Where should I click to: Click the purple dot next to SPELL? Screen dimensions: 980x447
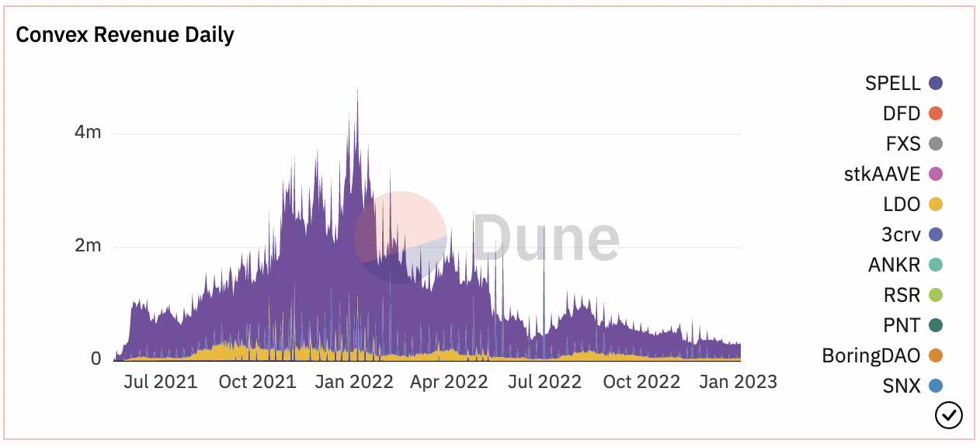tap(936, 84)
